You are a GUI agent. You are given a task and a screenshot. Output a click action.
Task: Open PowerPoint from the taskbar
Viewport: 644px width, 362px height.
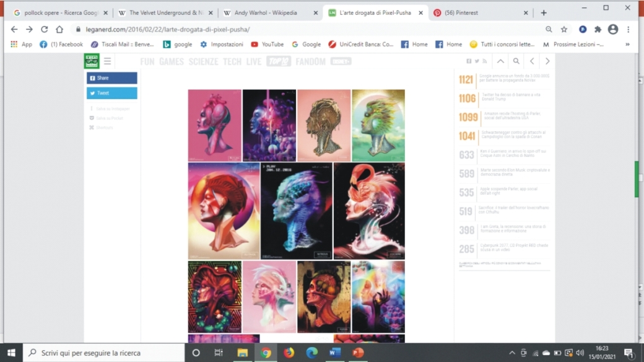click(358, 353)
